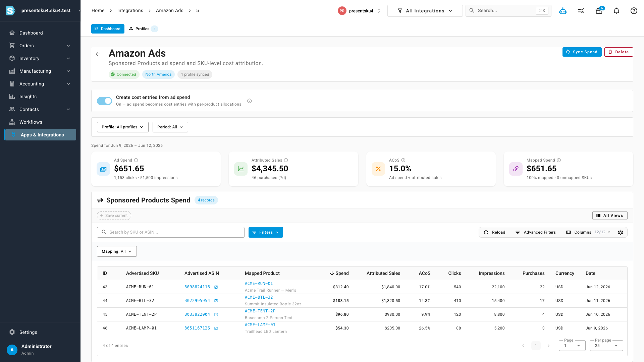This screenshot has height=362, width=644.
Task: Click the Amazon Ads breadcrumb
Action: click(170, 11)
